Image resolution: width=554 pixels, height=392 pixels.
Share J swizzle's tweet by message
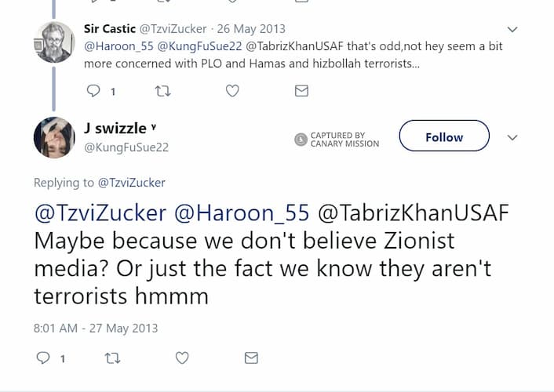(251, 358)
